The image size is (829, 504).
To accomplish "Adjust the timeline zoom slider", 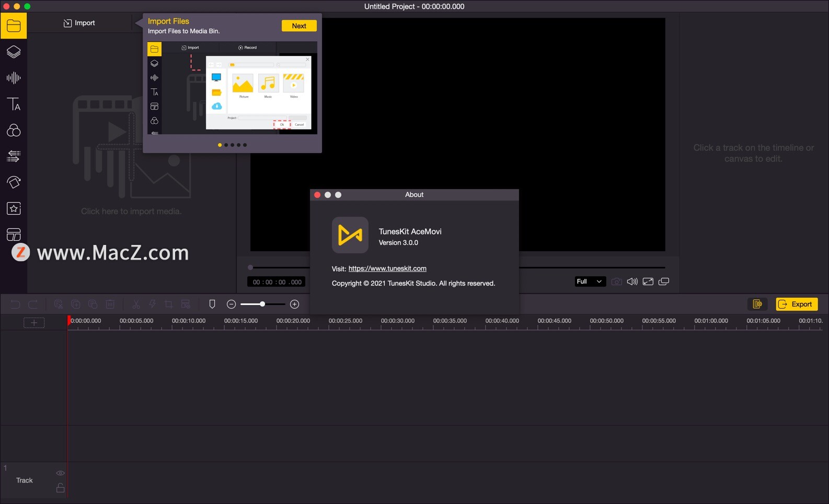I will click(x=262, y=304).
